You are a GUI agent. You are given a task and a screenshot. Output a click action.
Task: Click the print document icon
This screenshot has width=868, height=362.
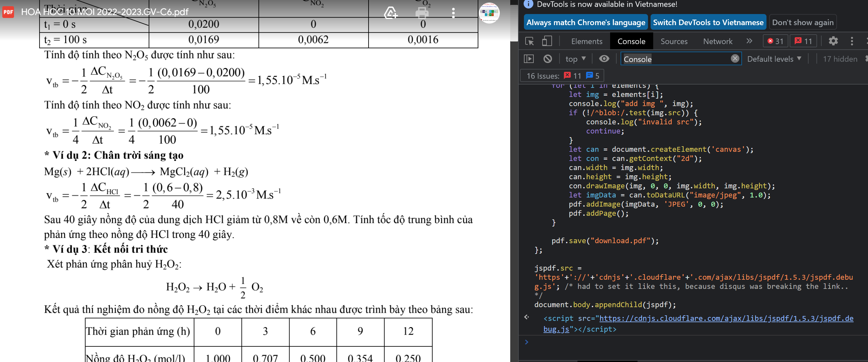pyautogui.click(x=422, y=13)
